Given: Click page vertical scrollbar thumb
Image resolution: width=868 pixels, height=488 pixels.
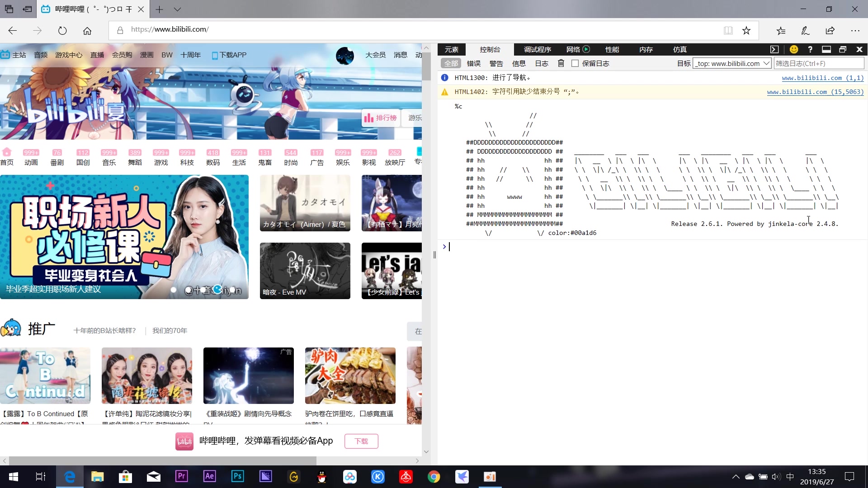Looking at the screenshot, I should tap(426, 66).
